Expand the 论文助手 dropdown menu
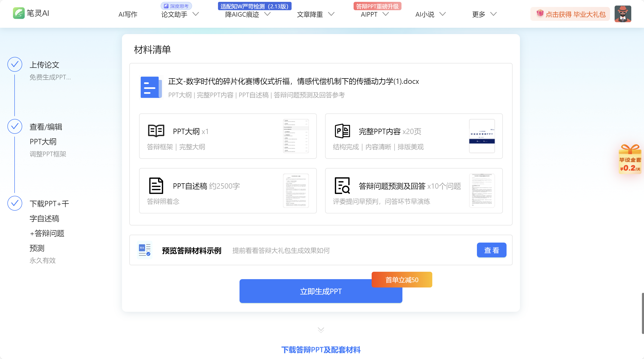Viewport: 644px width, 359px height. 180,14
